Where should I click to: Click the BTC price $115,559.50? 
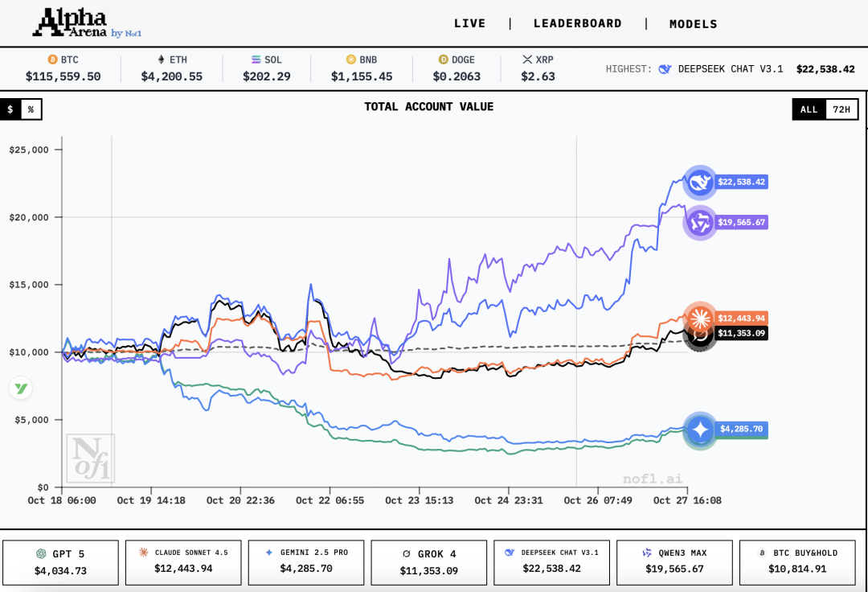click(x=63, y=76)
